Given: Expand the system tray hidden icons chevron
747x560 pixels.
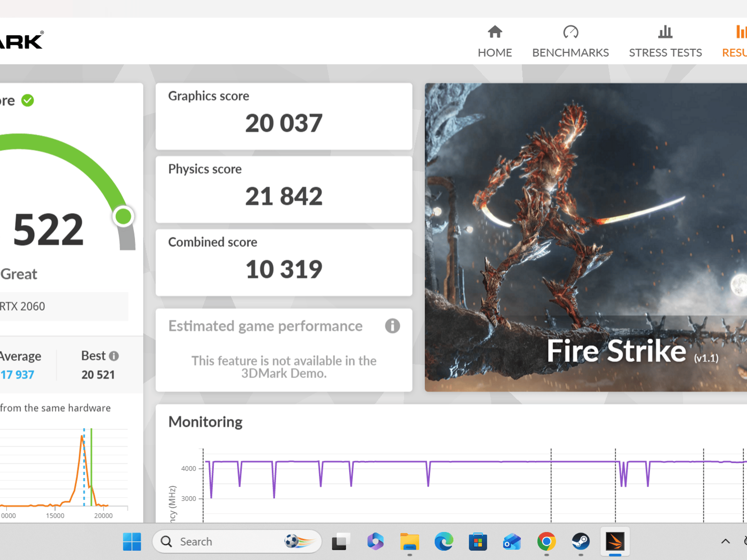Looking at the screenshot, I should [725, 541].
